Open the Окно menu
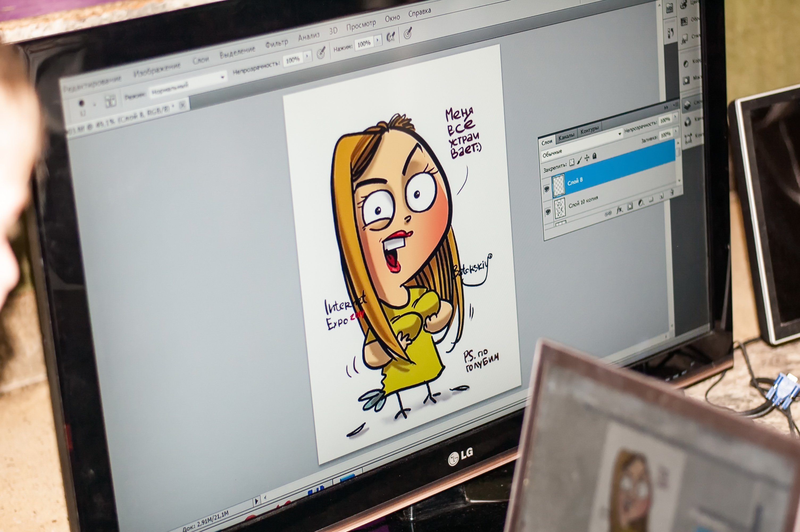 pyautogui.click(x=392, y=18)
